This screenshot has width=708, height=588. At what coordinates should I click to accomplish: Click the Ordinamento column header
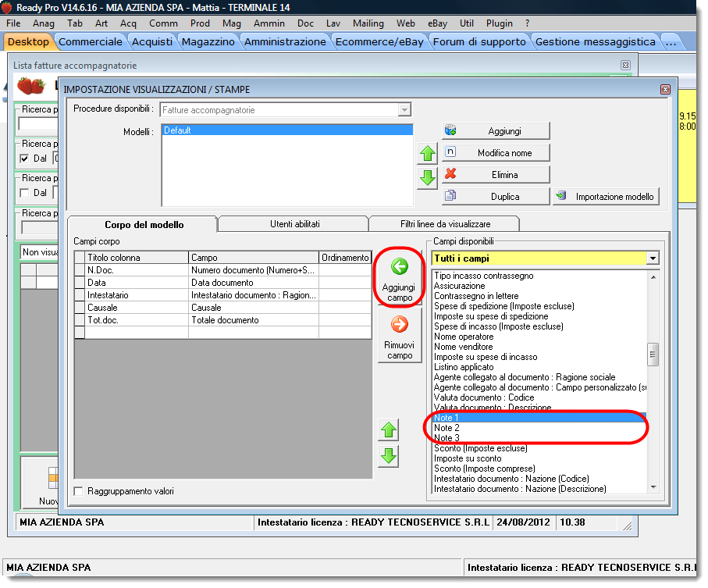coord(345,258)
